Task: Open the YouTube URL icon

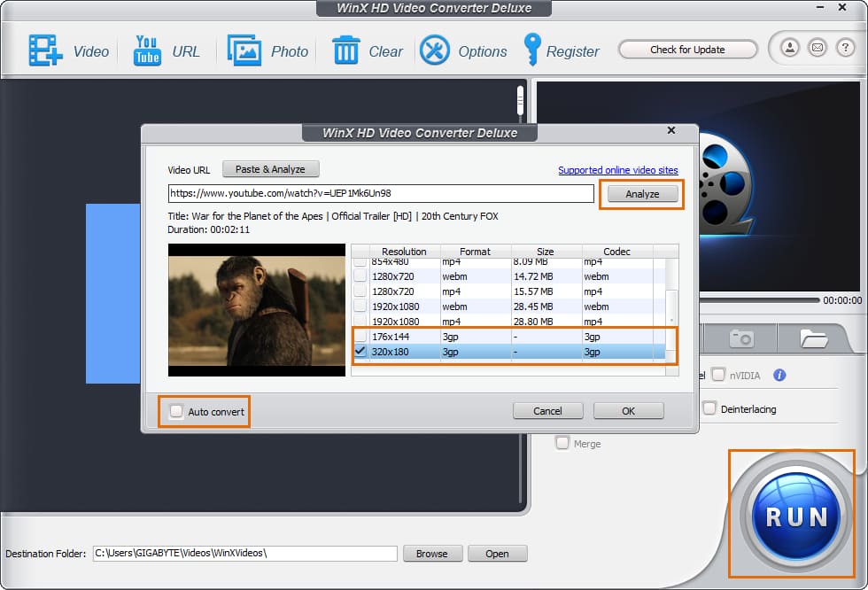Action: (x=147, y=50)
